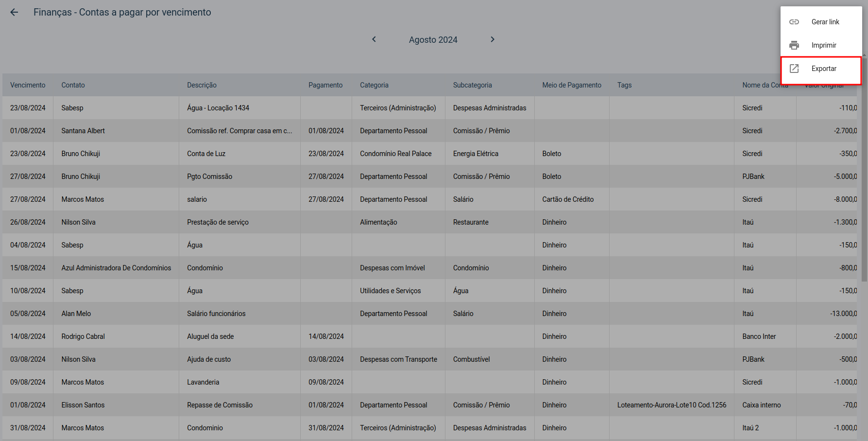Click the Condomínio Real Palace category
868x441 pixels.
coord(395,154)
